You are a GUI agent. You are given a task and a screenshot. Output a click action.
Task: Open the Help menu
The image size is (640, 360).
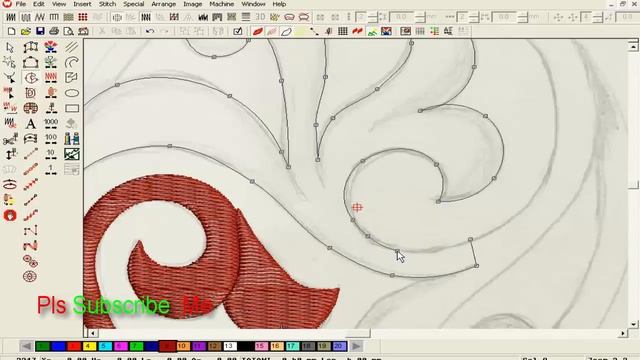(279, 4)
